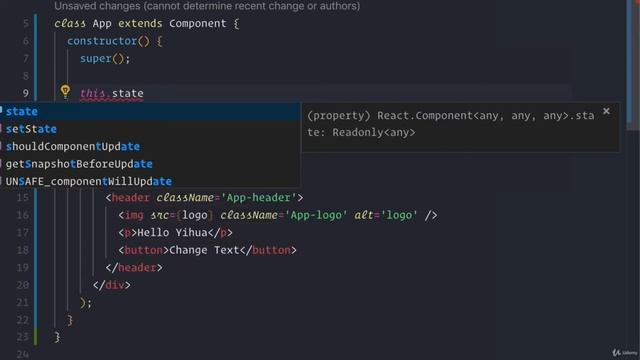Click line number 5 in the gutter
This screenshot has width=640, height=360.
coord(26,24)
